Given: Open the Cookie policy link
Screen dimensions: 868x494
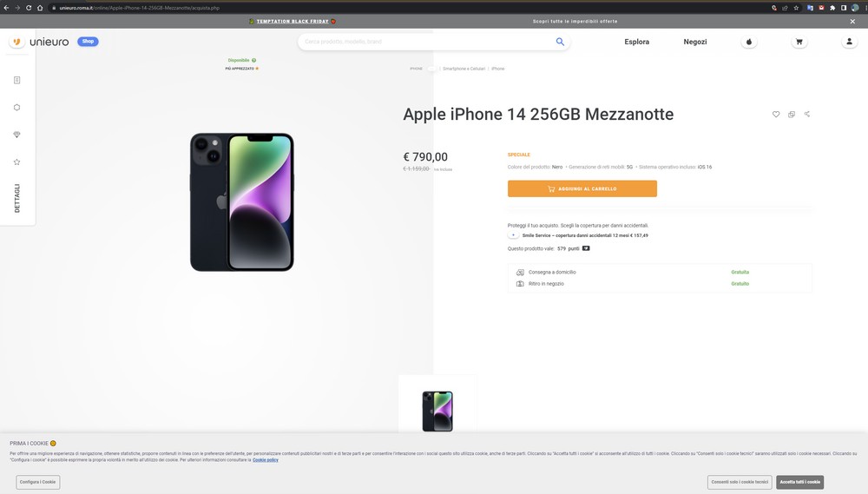Looking at the screenshot, I should pos(265,459).
